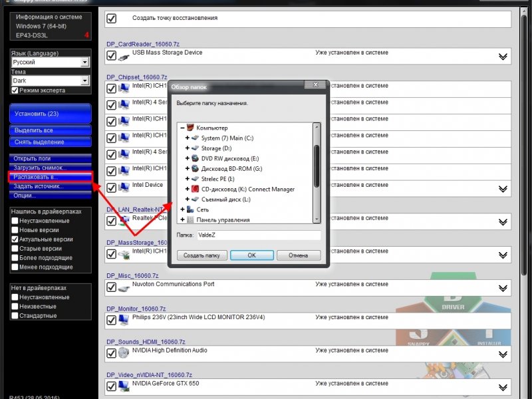Image resolution: width=532 pixels, height=399 pixels.
Task: Uncheck the Philips 236V monitor driver
Action: click(x=111, y=321)
